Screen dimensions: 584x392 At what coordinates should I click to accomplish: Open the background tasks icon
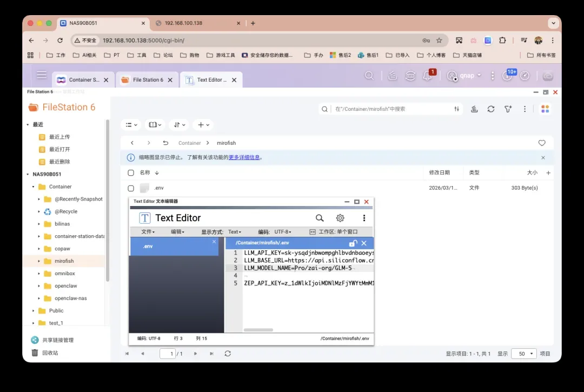[474, 109]
